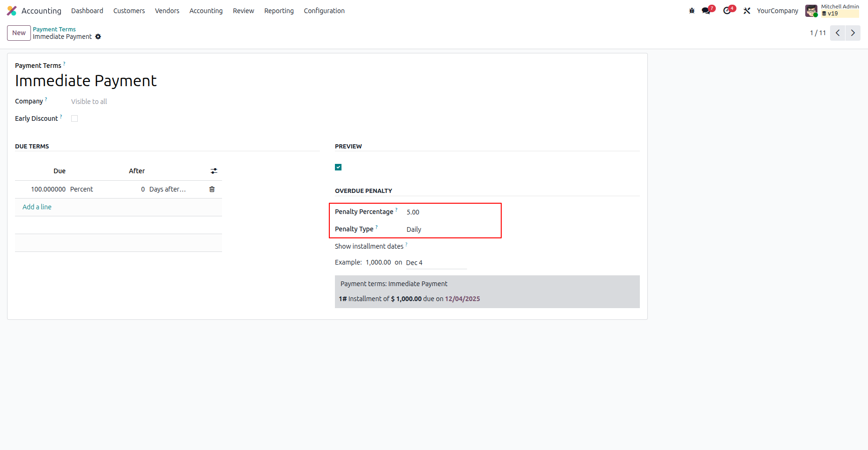Open the activities clock icon
868x450 pixels.
(x=727, y=11)
